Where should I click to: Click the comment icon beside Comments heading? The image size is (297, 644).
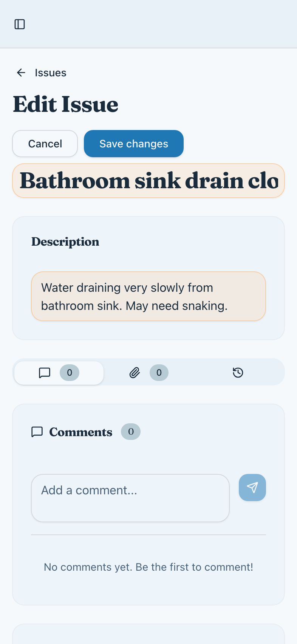(37, 432)
